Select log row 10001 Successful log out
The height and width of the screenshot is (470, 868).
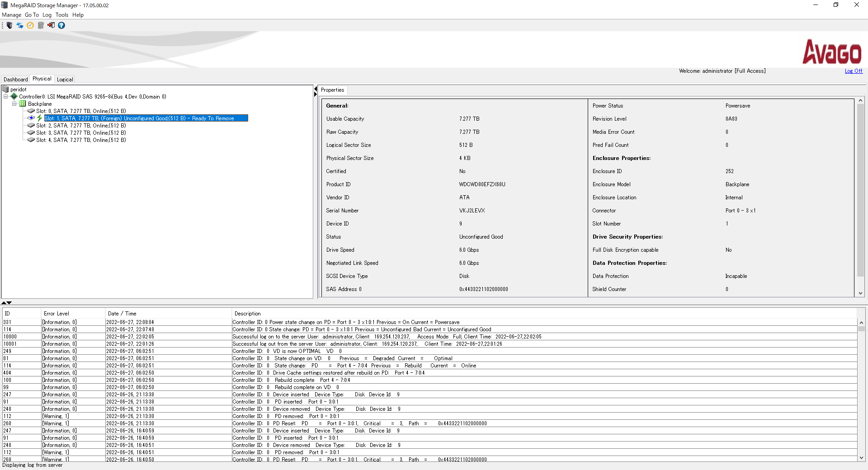[x=429, y=344]
